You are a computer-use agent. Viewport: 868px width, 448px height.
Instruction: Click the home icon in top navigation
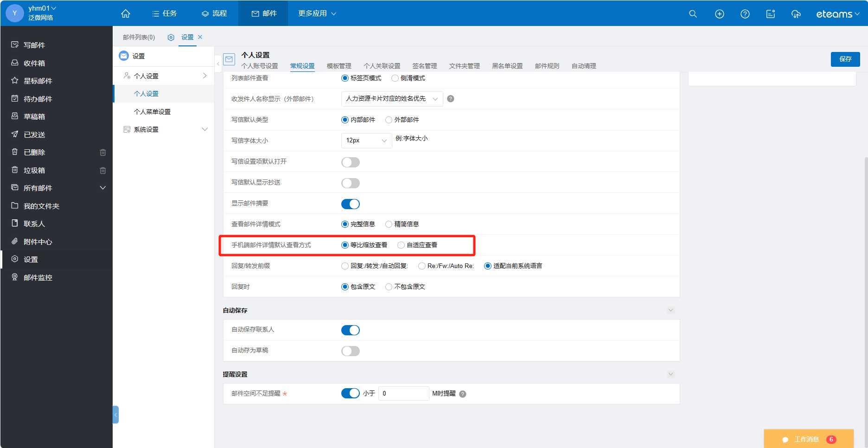(x=126, y=14)
